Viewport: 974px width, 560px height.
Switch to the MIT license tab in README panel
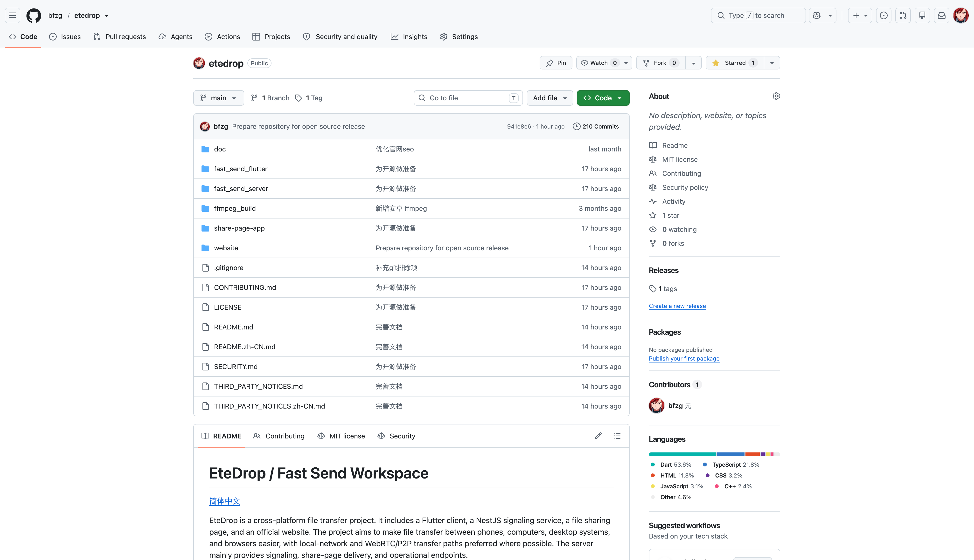341,436
